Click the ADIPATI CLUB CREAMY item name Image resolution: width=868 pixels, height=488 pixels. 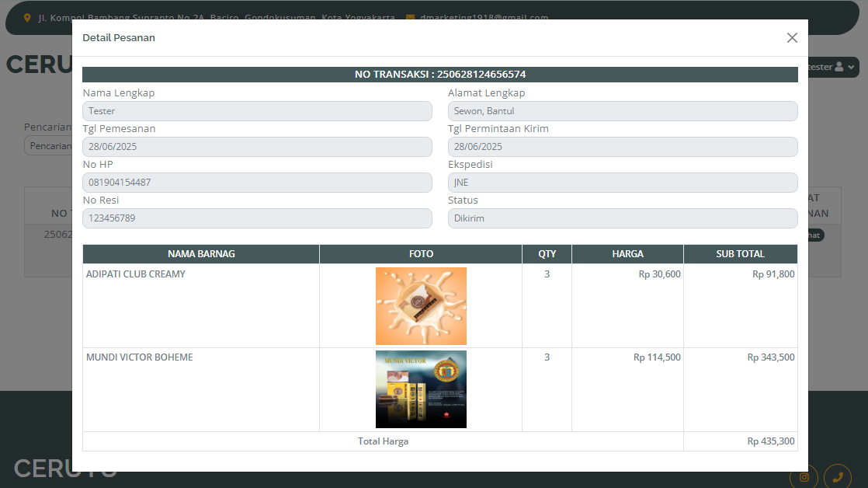[x=136, y=274]
